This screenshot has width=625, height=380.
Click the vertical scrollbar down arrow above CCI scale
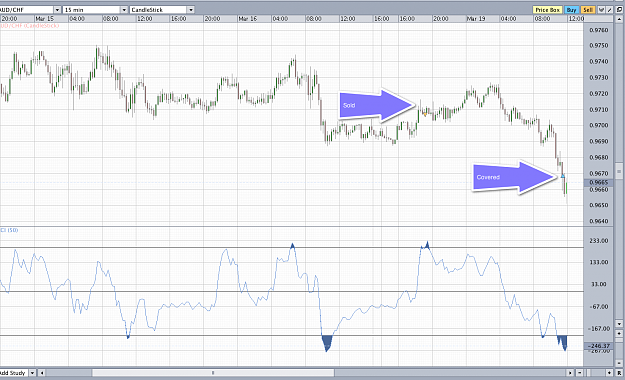619,324
